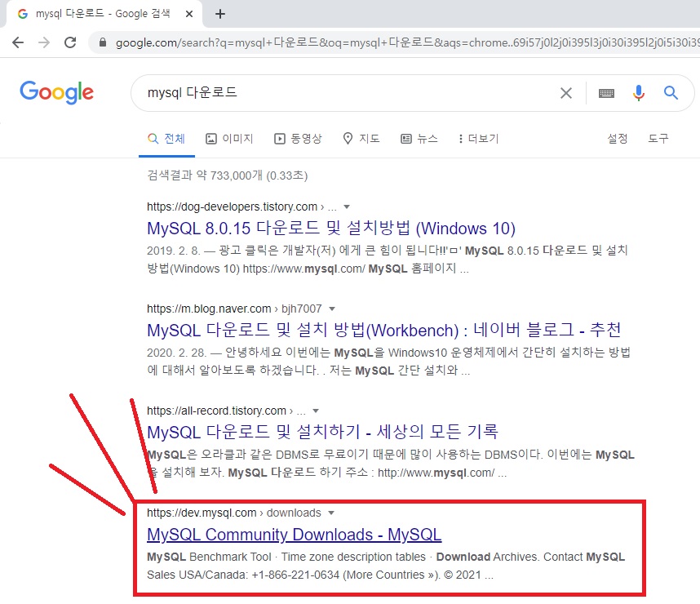Open 도구 search tools
The width and height of the screenshot is (700, 604).
(658, 139)
